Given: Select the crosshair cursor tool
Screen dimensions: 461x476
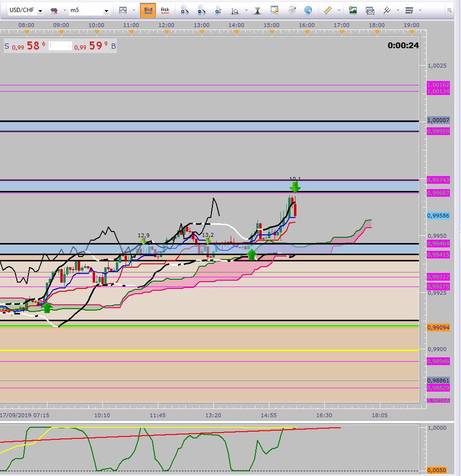Looking at the screenshot, I should tap(218, 10).
